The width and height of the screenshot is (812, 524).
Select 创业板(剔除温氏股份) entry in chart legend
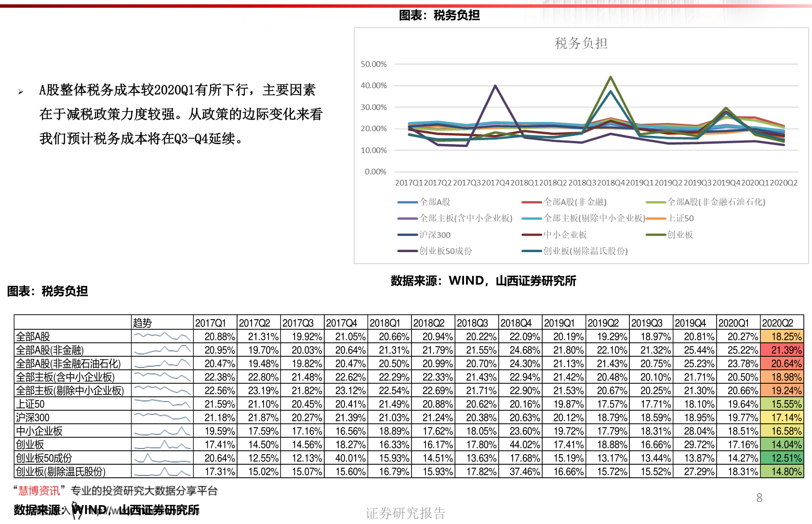point(574,251)
